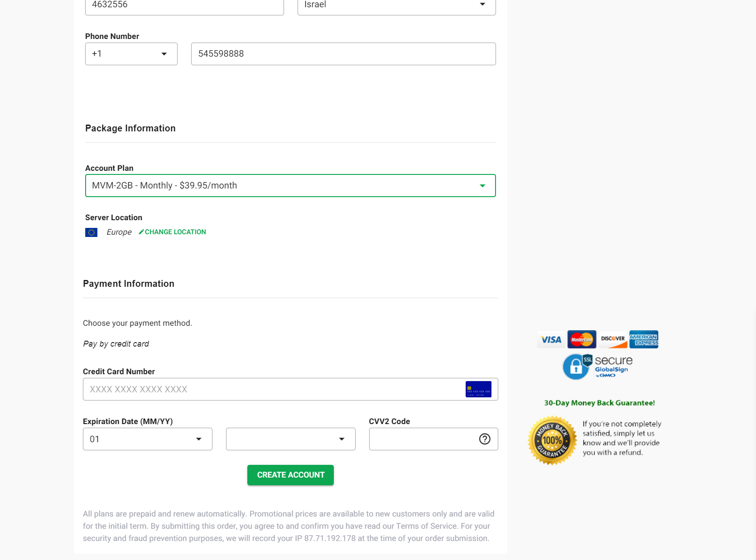756x560 pixels.
Task: Click the pencil icon beside Change Location
Action: [x=141, y=232]
